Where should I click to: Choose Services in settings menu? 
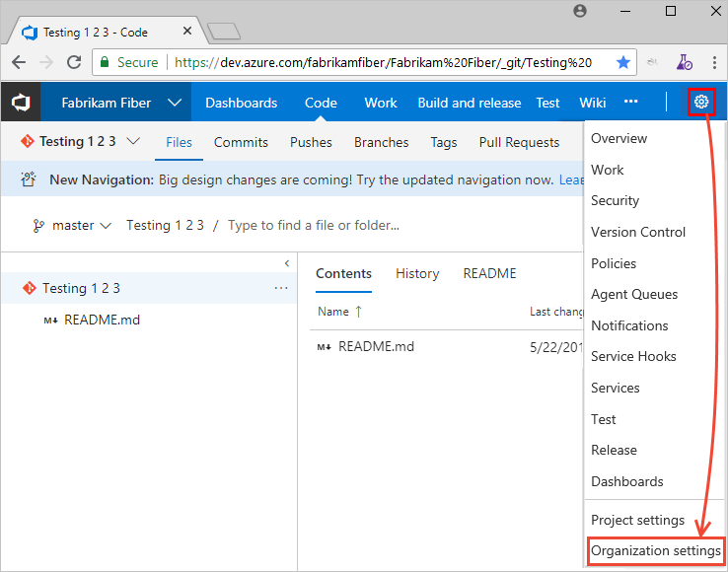(x=616, y=388)
